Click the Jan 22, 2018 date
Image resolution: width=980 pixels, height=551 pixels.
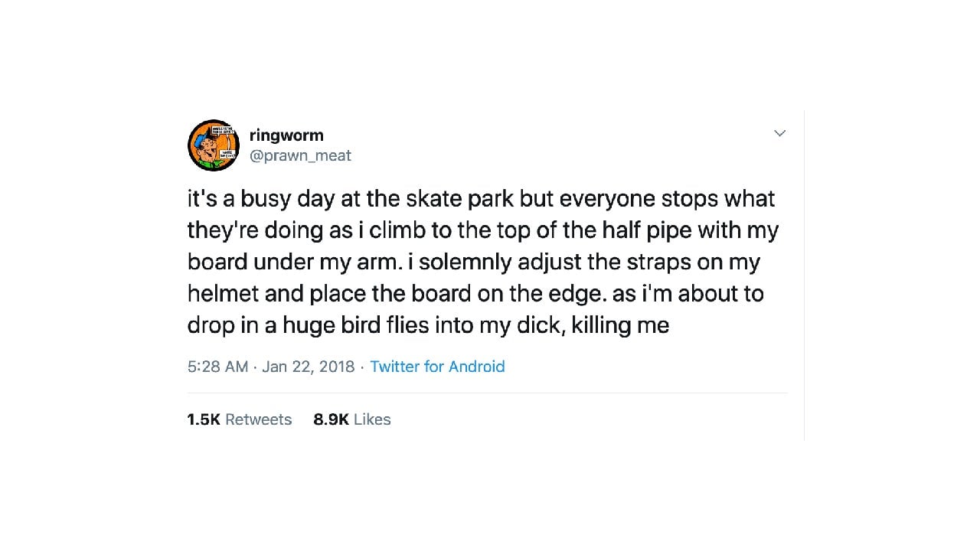[308, 367]
